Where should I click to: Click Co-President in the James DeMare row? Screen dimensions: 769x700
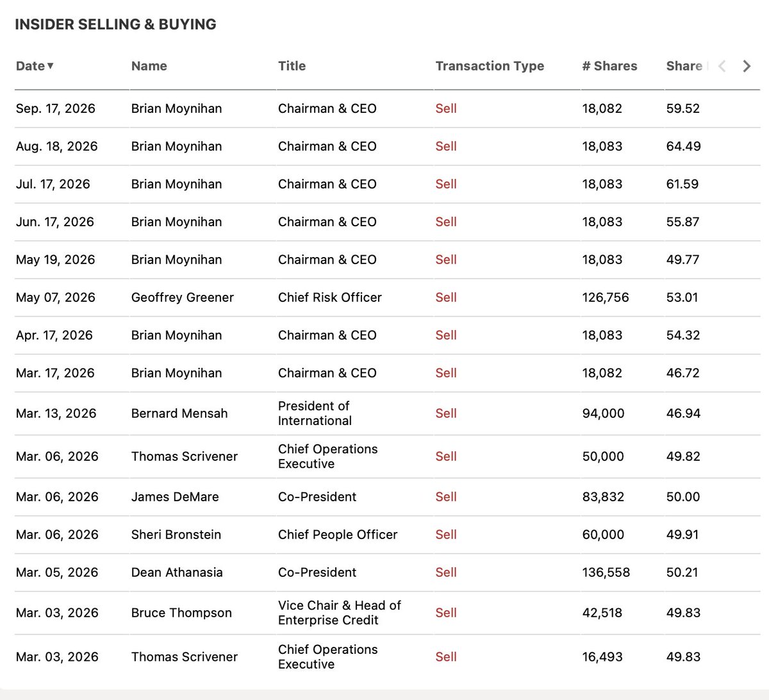(317, 497)
